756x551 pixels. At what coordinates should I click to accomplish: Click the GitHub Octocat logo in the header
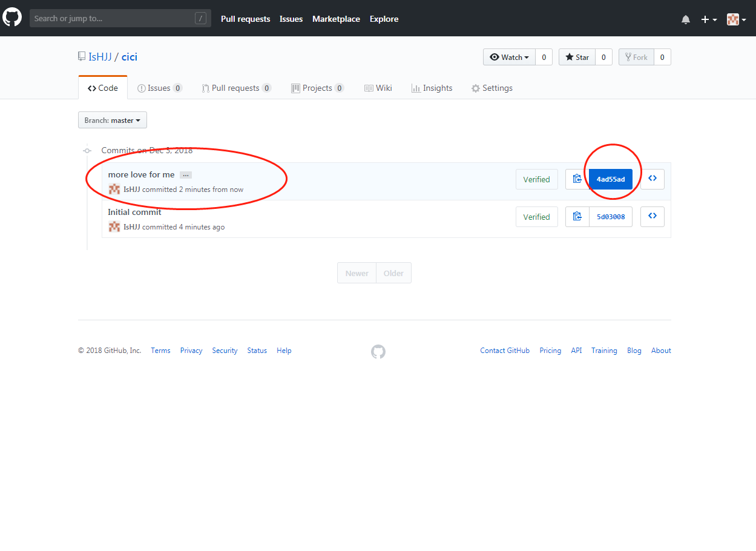pos(12,18)
